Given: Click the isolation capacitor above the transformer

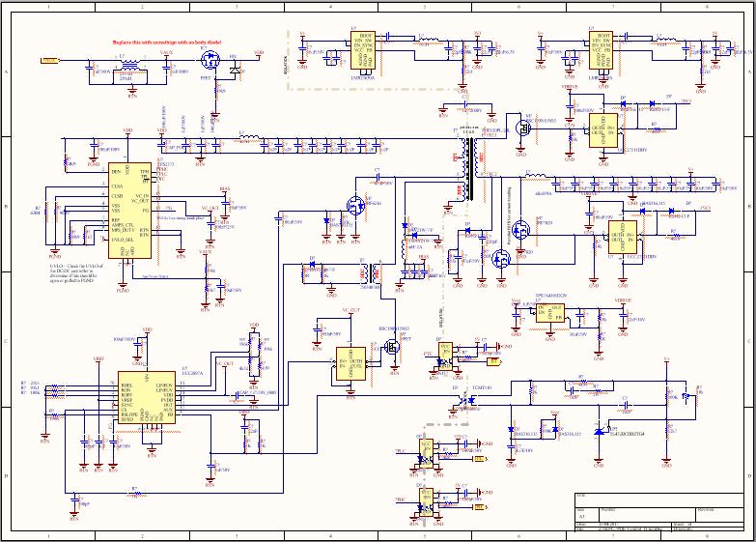Looking at the screenshot, I should click(464, 104).
